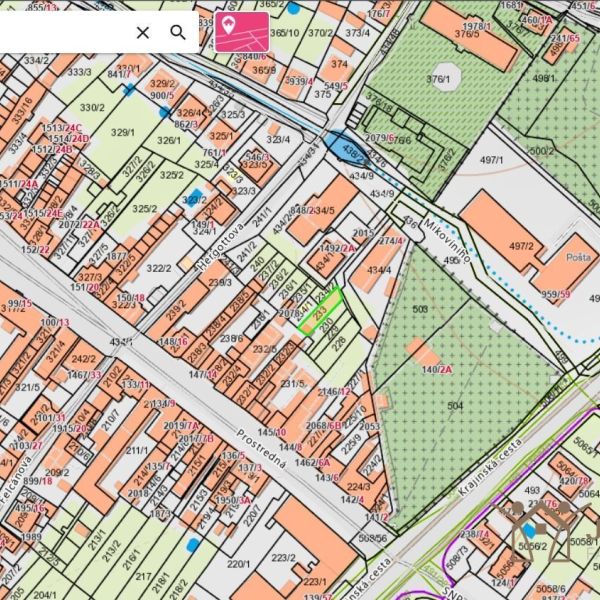Click the blue dot near parcel 326/4

click(x=164, y=113)
